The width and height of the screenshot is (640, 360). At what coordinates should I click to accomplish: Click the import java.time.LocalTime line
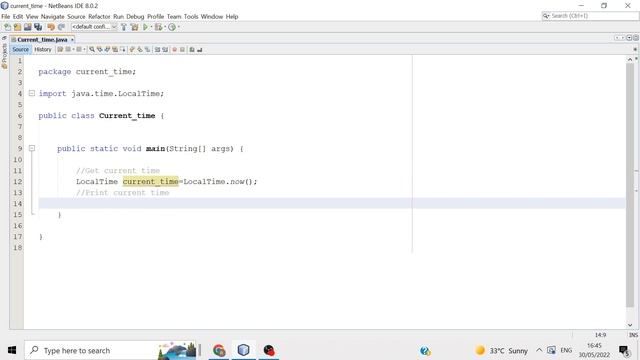pos(101,93)
